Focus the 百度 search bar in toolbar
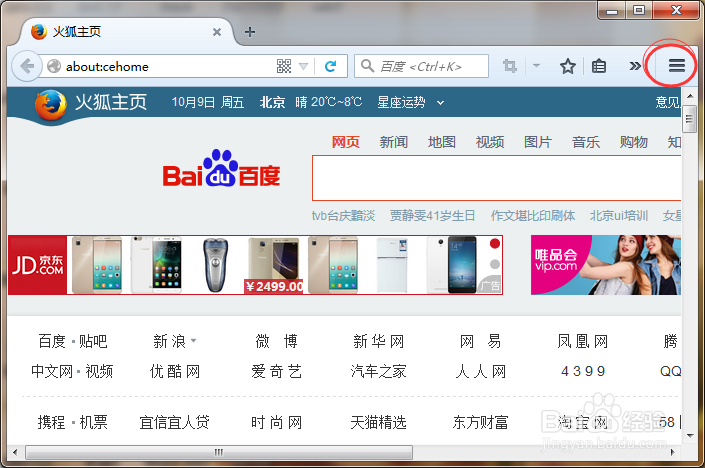 (422, 66)
